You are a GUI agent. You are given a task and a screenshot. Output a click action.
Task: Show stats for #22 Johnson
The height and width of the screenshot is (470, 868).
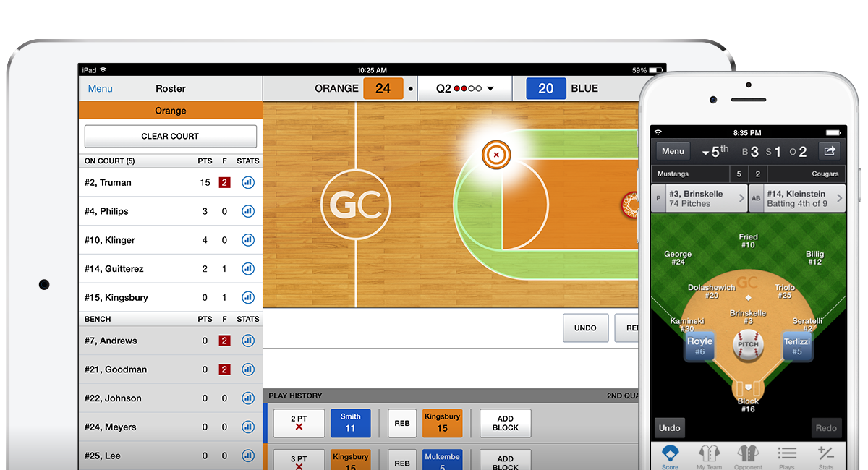(x=247, y=398)
